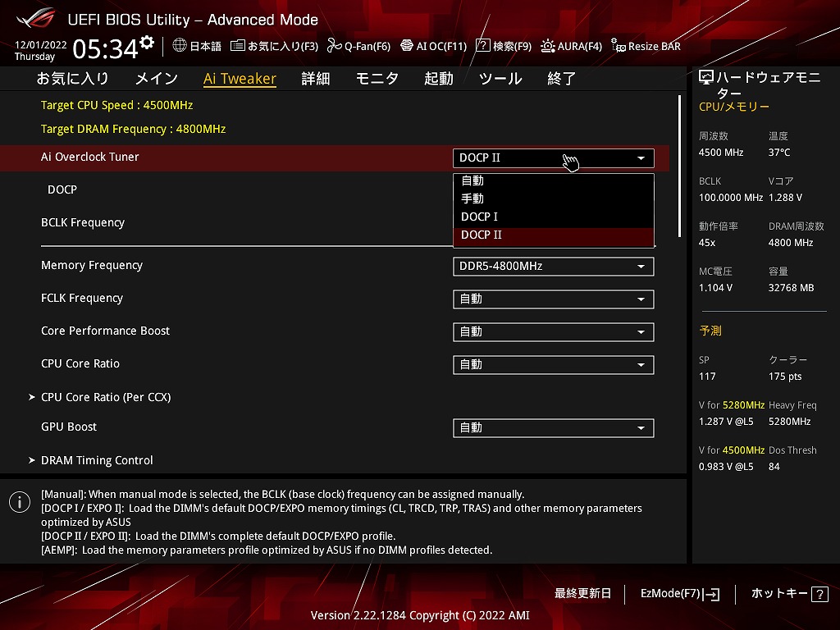This screenshot has width=840, height=630.
Task: Open the 詳細 tab
Action: point(316,79)
